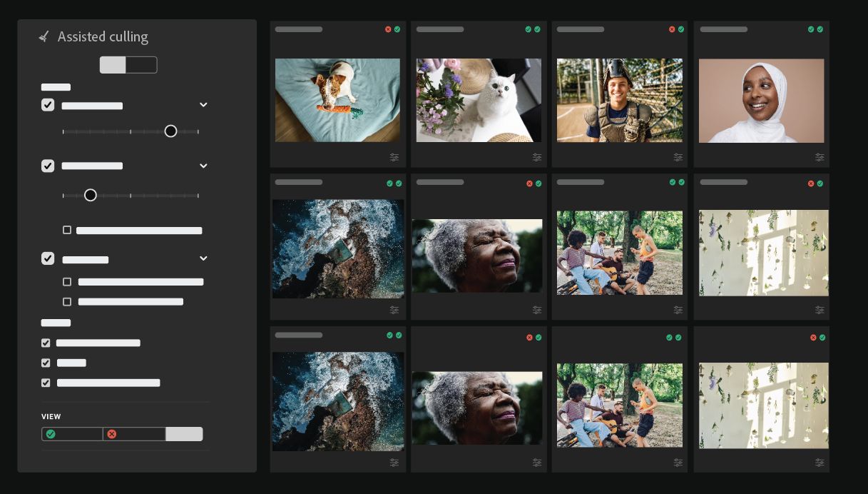Open adjustments icon on middle-row hanging flowers card
868x494 pixels.
820,310
